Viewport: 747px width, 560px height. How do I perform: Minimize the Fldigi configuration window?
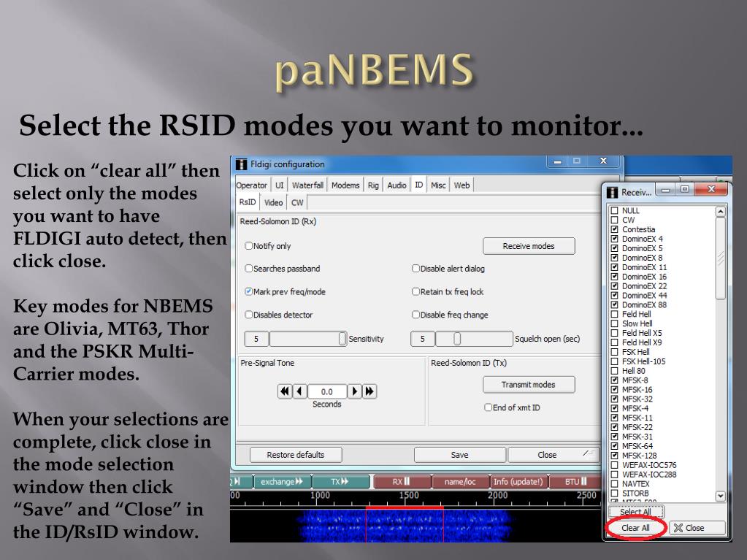pos(557,161)
